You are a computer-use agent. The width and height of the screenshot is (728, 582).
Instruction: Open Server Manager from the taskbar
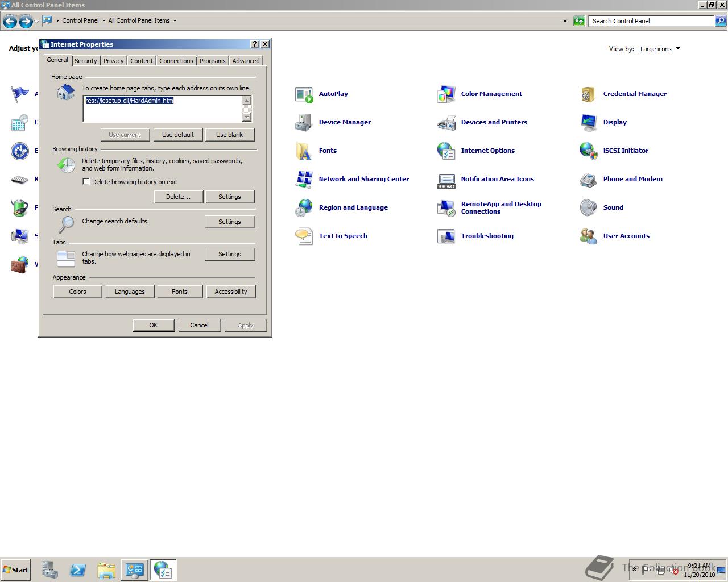49,570
